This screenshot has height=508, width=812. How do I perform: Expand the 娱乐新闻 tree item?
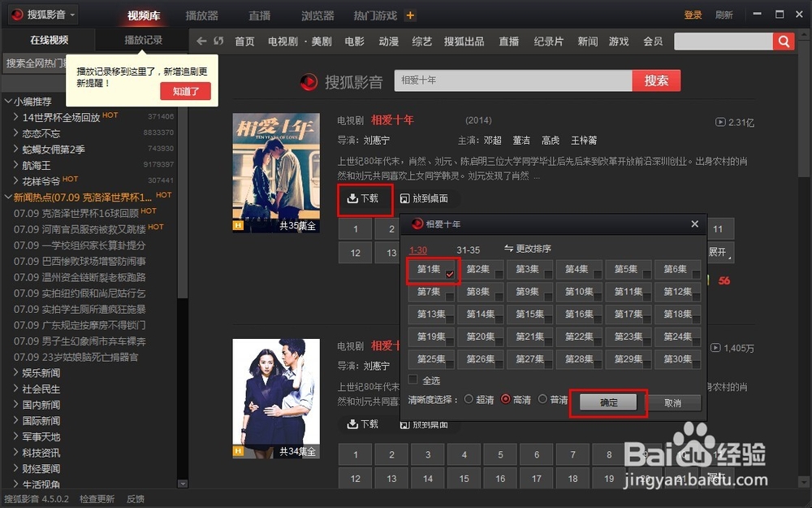[x=16, y=372]
